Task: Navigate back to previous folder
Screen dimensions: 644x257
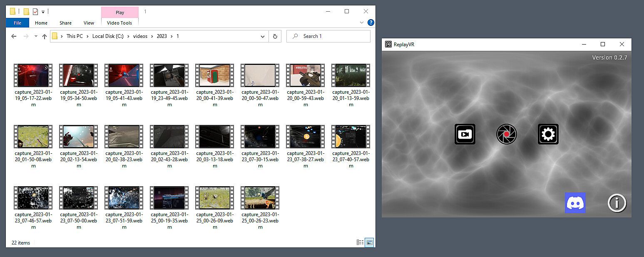Action: 14,36
